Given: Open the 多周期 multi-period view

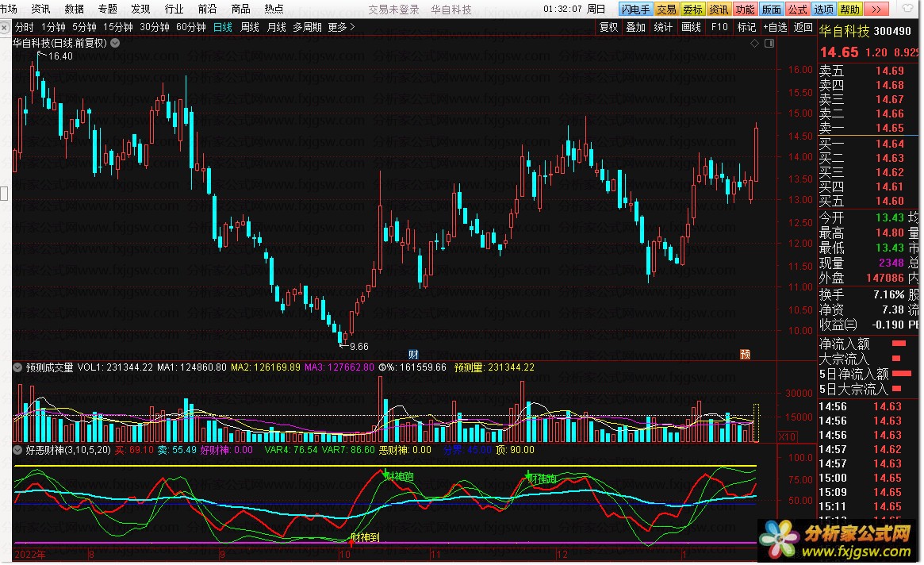Looking at the screenshot, I should click(307, 27).
